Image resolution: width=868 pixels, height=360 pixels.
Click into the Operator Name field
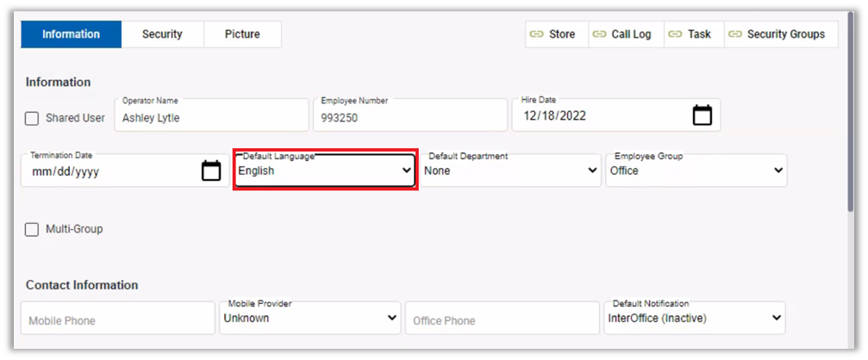pos(211,117)
